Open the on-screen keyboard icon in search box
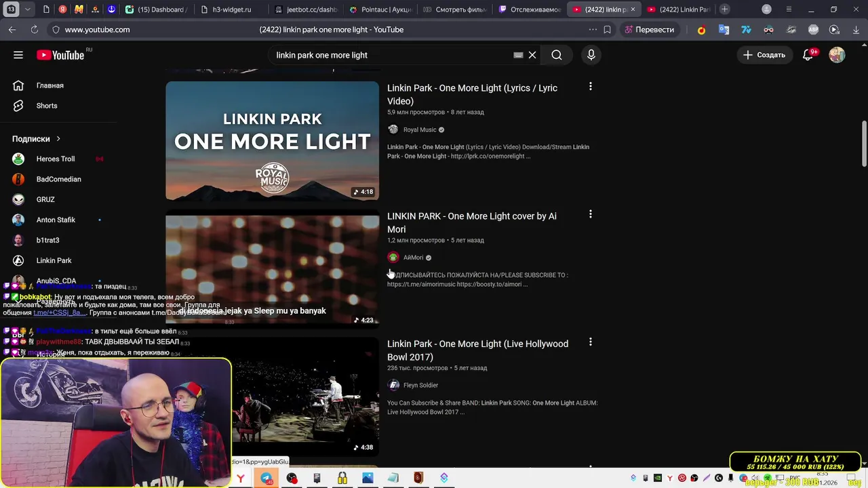Screen dimensions: 868x488 tap(518, 55)
